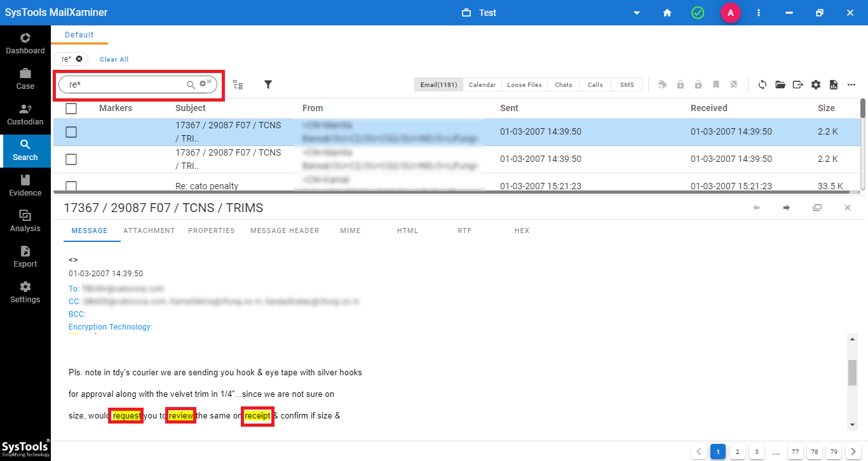Viewport: 868px width, 461px height.
Task: Click the export arrow icon in toolbar
Action: 798,84
